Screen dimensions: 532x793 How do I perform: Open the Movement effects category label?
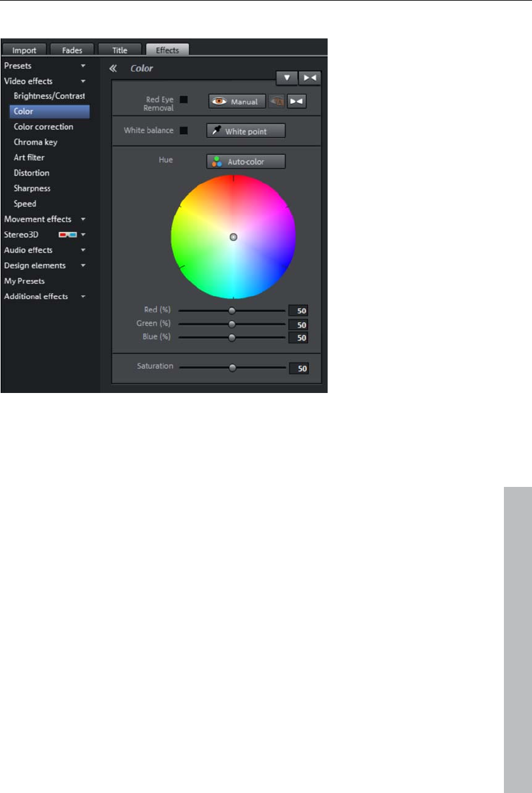tap(38, 219)
